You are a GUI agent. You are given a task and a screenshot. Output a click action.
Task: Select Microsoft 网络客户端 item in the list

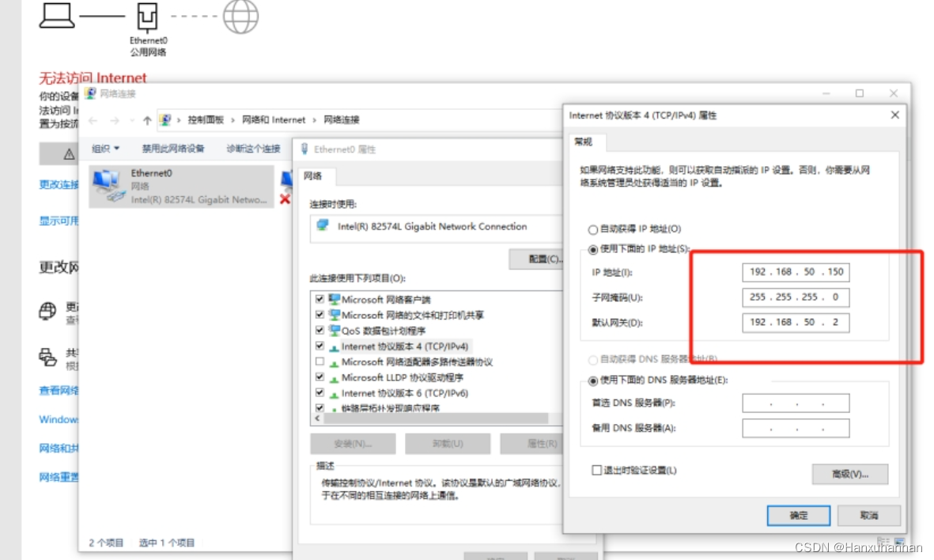(386, 299)
